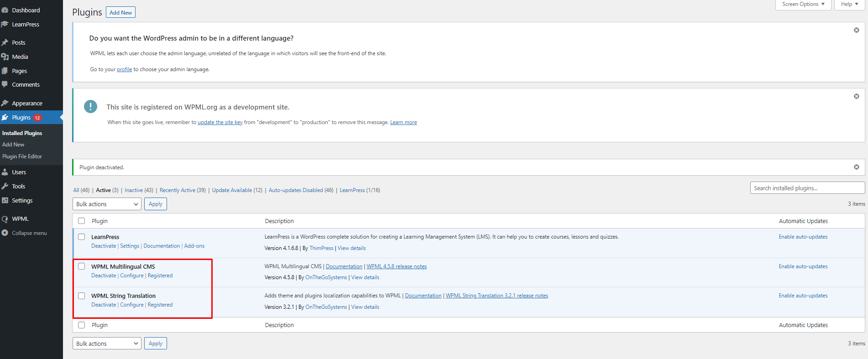Screen dimensions: 868x359
Task: Click the Comments bubble icon
Action: 5,84
